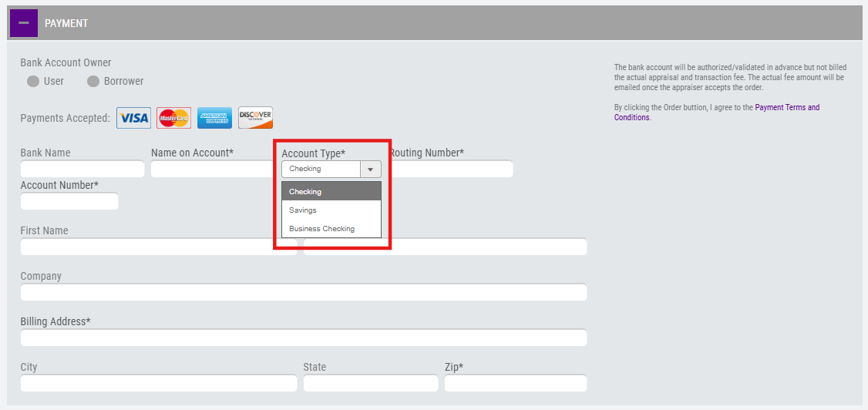Click the American Express logo
The height and width of the screenshot is (410, 868).
pyautogui.click(x=215, y=118)
